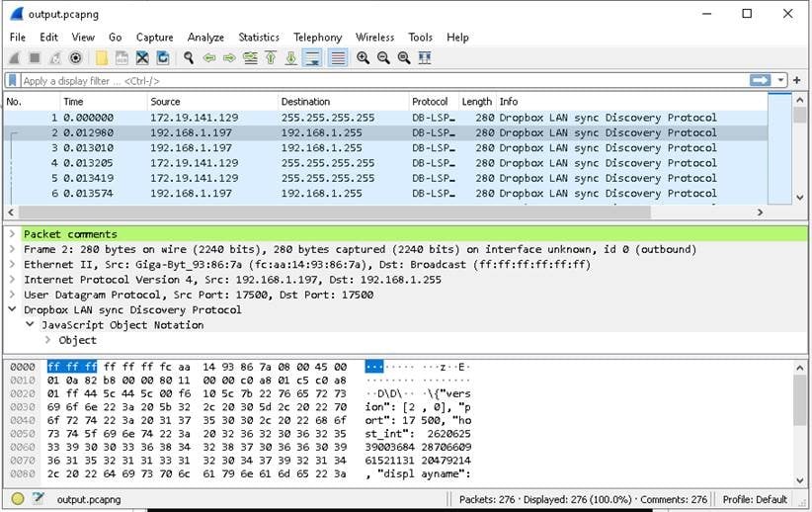Click into the display filter input field
Viewport: 812px width, 512px height.
[383, 81]
